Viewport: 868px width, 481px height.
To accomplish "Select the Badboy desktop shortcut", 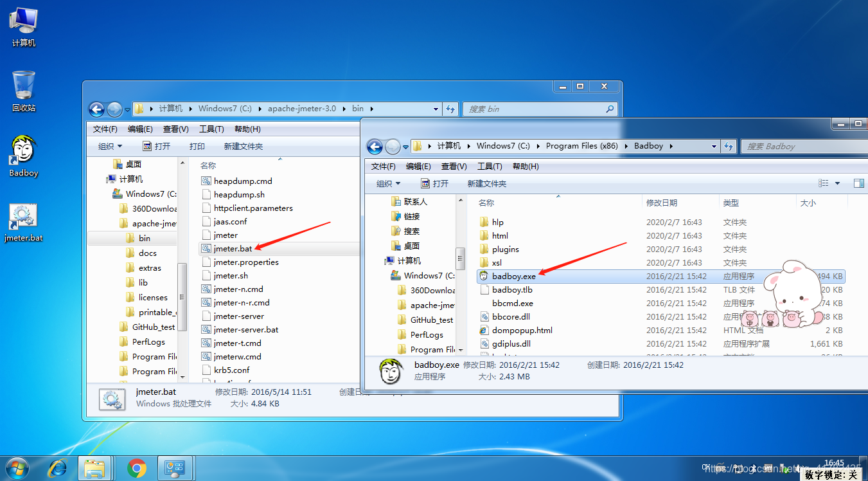I will 23,156.
